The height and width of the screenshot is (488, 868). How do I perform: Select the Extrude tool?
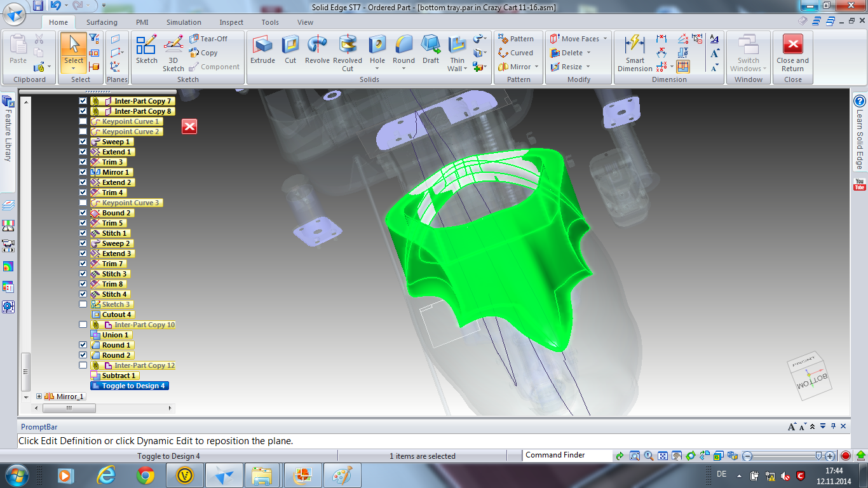tap(262, 50)
